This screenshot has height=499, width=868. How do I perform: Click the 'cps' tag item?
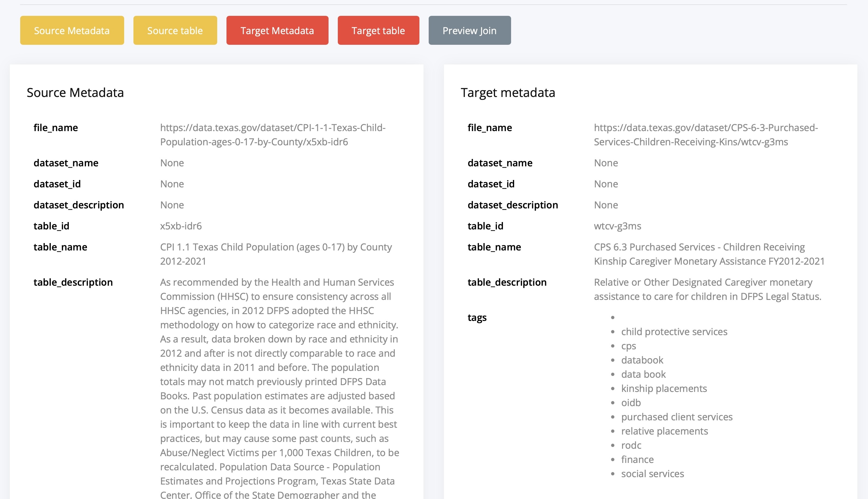628,346
